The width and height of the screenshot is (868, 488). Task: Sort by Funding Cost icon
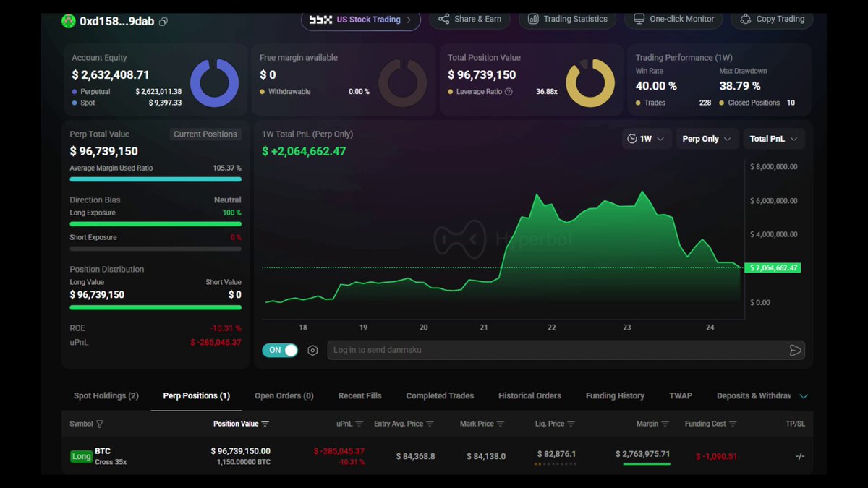pyautogui.click(x=733, y=424)
